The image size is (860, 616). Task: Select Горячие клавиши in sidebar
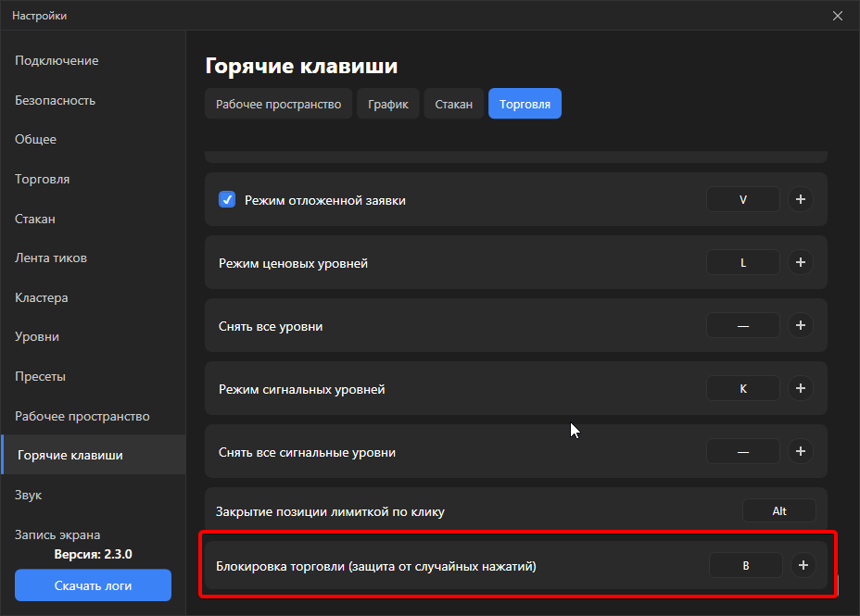94,455
